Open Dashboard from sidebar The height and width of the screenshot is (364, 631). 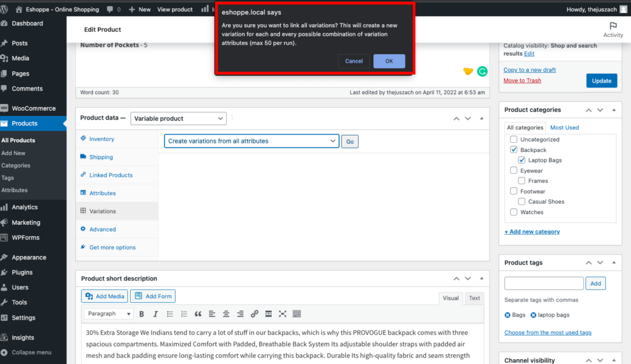(27, 23)
